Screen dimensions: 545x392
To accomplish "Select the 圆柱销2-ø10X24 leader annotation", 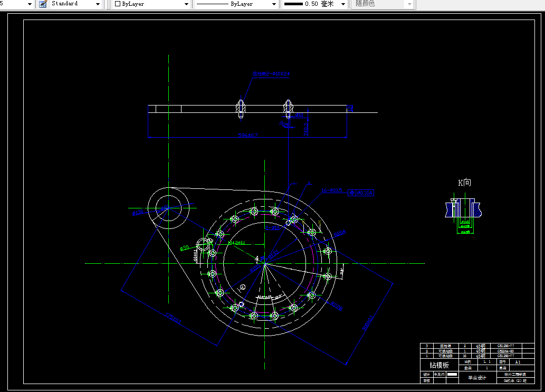I will tap(271, 74).
